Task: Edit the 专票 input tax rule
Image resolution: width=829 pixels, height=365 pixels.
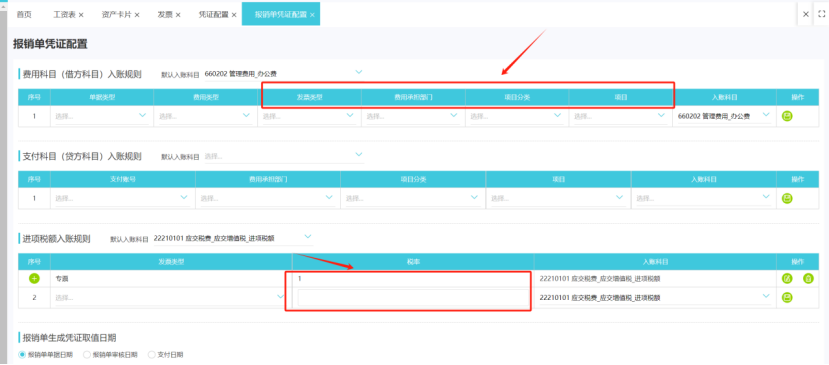Action: click(x=787, y=278)
